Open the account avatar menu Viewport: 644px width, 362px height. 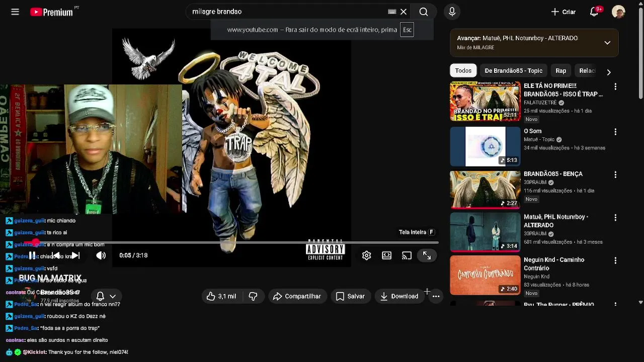(x=618, y=12)
